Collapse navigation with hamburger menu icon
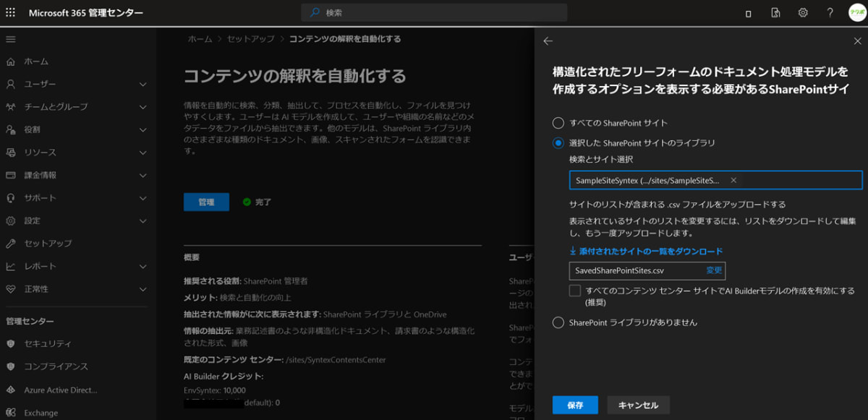The width and height of the screenshot is (868, 420). click(x=11, y=38)
